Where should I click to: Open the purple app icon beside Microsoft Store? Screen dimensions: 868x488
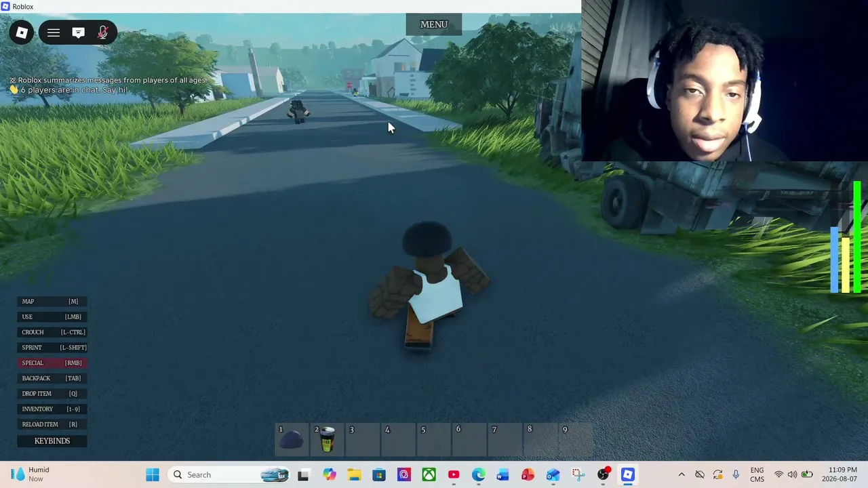[x=404, y=474]
